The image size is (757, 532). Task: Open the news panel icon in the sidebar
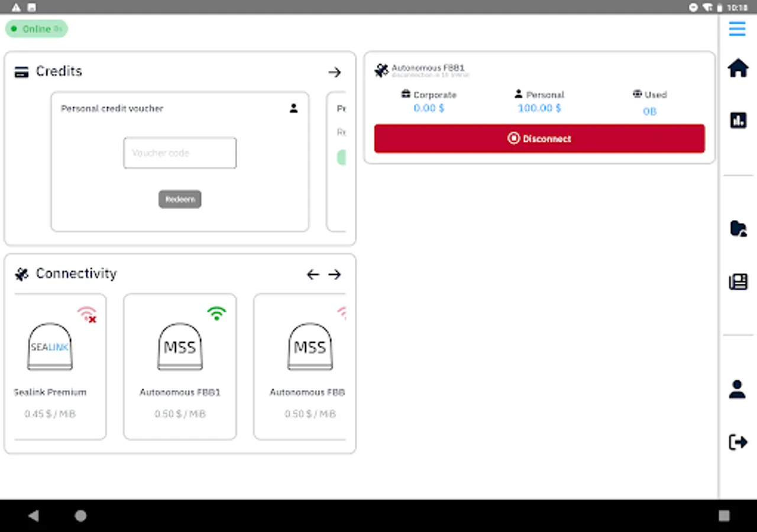click(x=737, y=282)
